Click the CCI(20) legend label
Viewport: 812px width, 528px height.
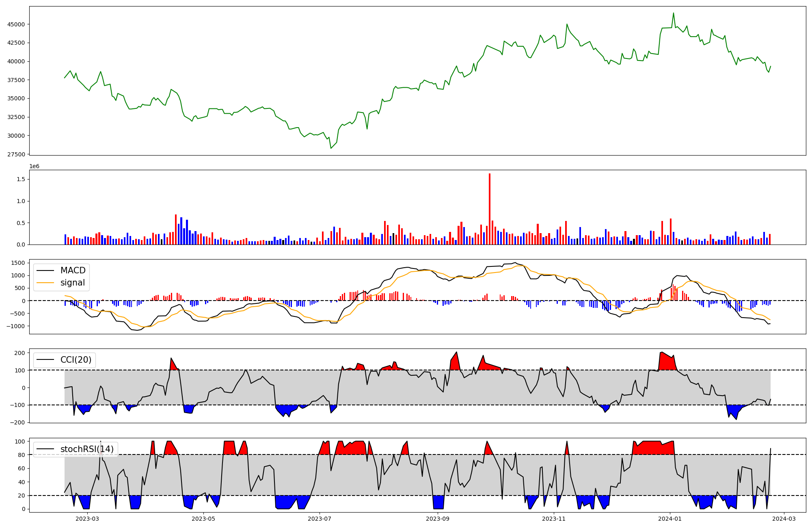pos(76,360)
